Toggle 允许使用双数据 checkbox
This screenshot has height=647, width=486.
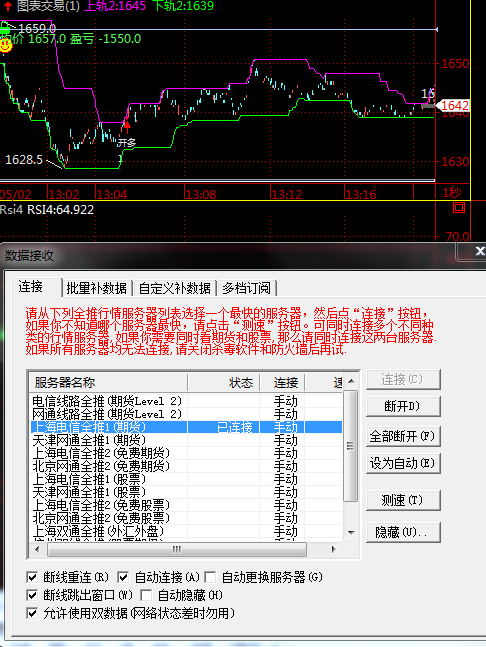(x=32, y=613)
